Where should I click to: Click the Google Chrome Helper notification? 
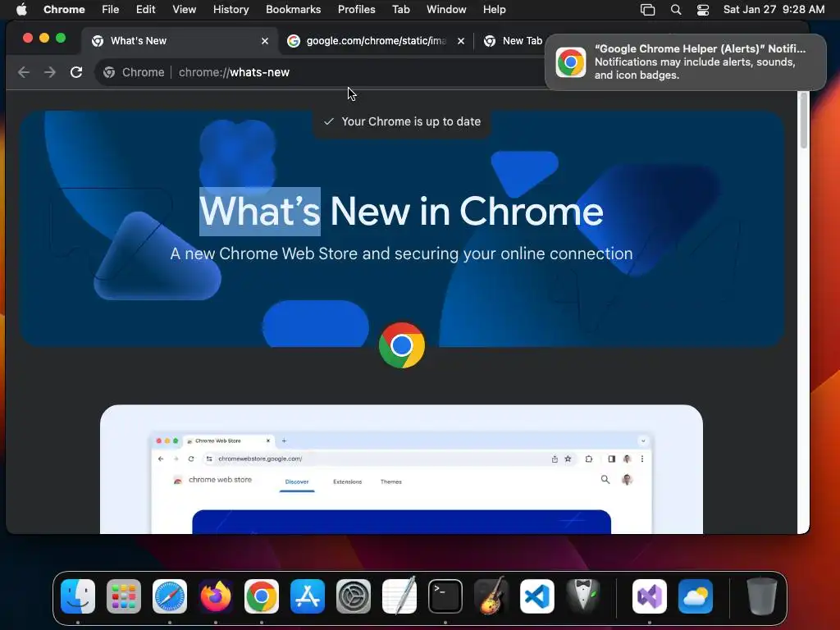[x=685, y=62]
